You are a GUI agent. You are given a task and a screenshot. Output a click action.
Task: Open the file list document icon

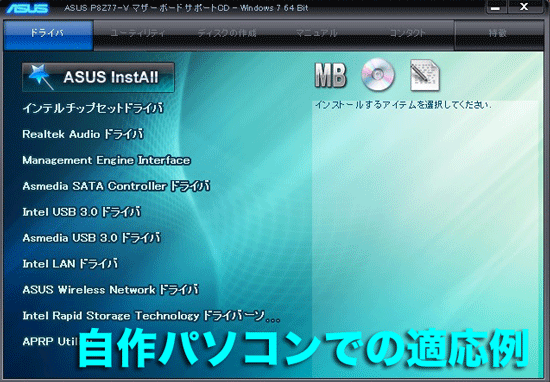pyautogui.click(x=425, y=75)
